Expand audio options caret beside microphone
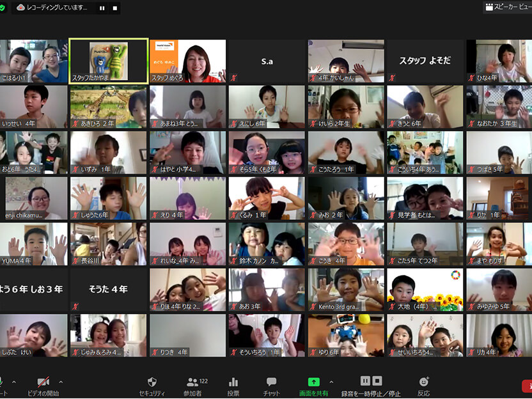 coord(14,382)
